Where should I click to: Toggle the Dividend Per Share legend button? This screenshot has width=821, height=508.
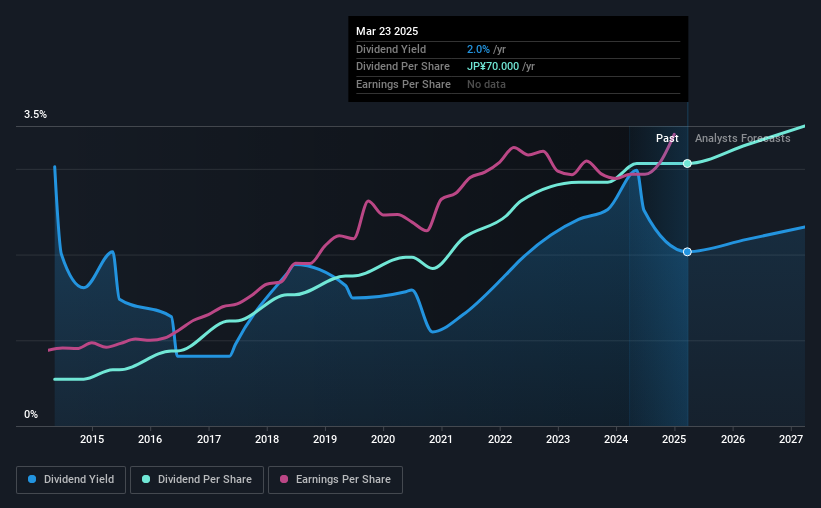click(x=197, y=480)
